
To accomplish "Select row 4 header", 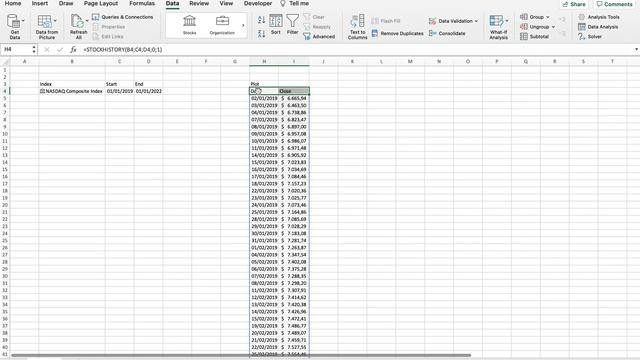I will click(5, 91).
